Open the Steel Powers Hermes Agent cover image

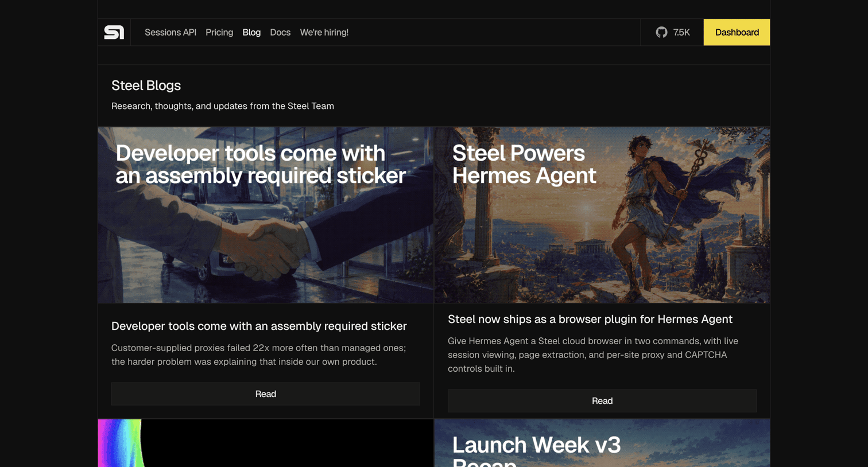pos(602,215)
